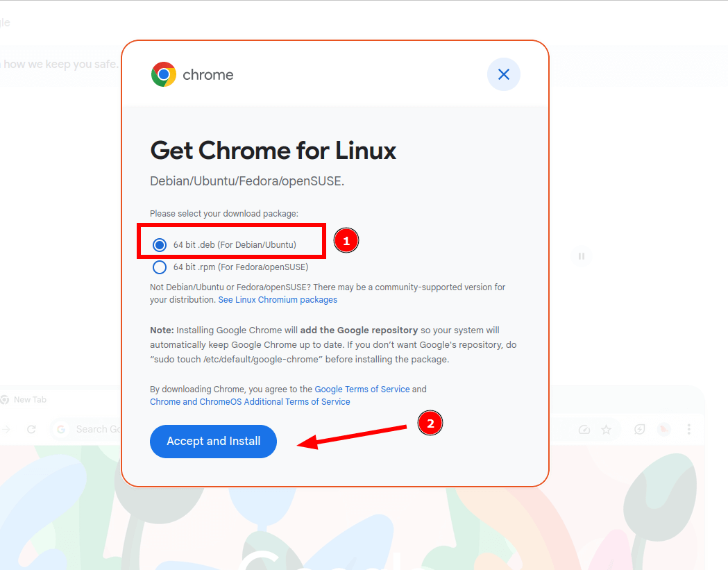This screenshot has width=728, height=570.
Task: Click the bookmark star icon
Action: click(606, 429)
